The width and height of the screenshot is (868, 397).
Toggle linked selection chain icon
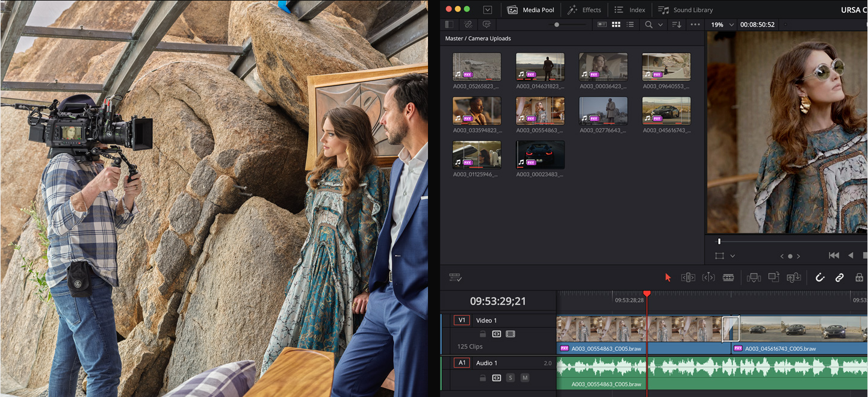(x=839, y=277)
